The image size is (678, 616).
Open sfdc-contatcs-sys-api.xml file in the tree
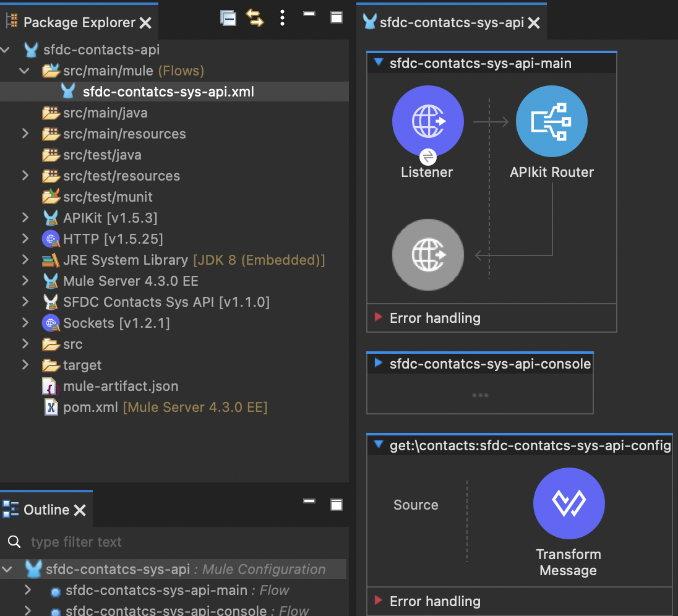168,92
